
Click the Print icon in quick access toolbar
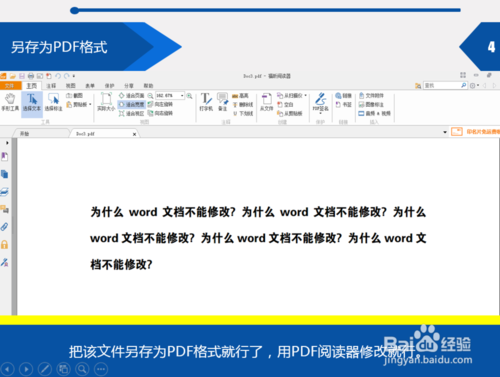[31, 76]
